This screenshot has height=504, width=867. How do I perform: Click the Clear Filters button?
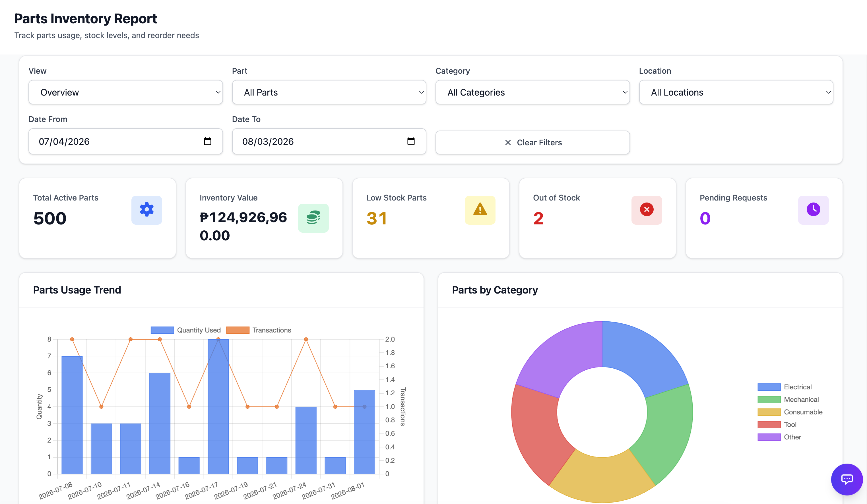[532, 142]
